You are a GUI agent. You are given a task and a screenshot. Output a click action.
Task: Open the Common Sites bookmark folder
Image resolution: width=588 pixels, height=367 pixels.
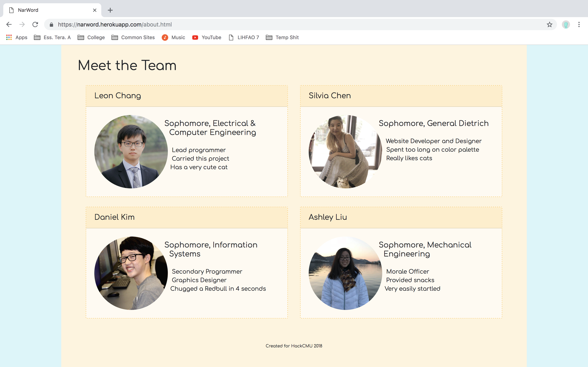[133, 37]
